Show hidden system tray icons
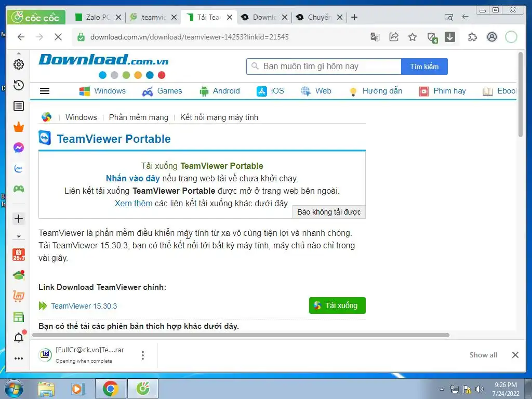Image resolution: width=532 pixels, height=399 pixels. click(x=442, y=389)
